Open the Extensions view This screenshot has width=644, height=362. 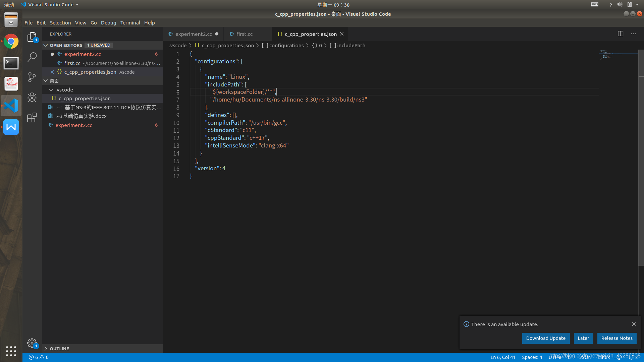32,118
